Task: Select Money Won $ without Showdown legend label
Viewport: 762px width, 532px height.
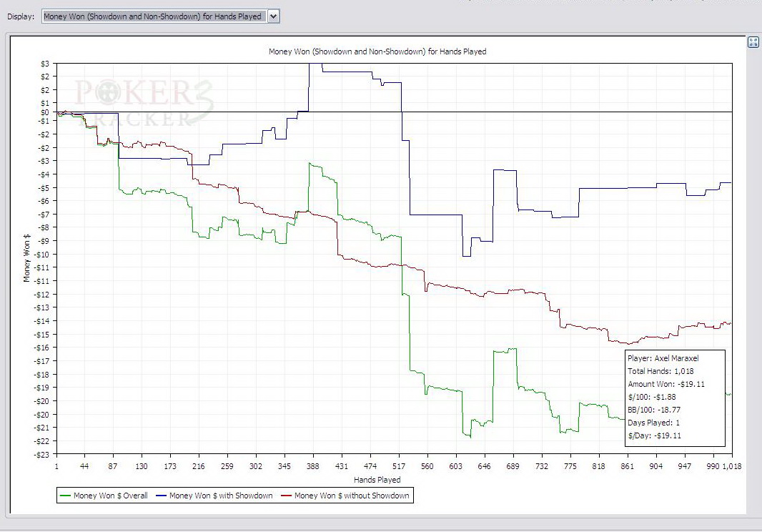Action: point(352,496)
